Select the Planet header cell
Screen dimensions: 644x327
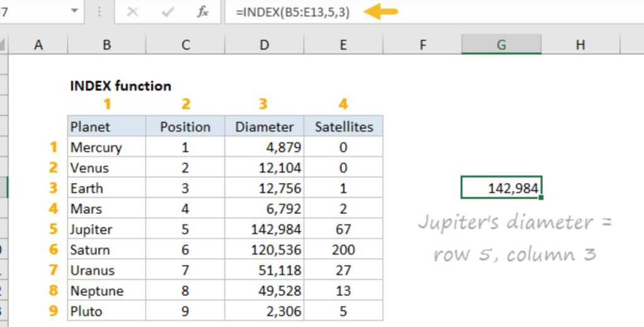pyautogui.click(x=107, y=126)
